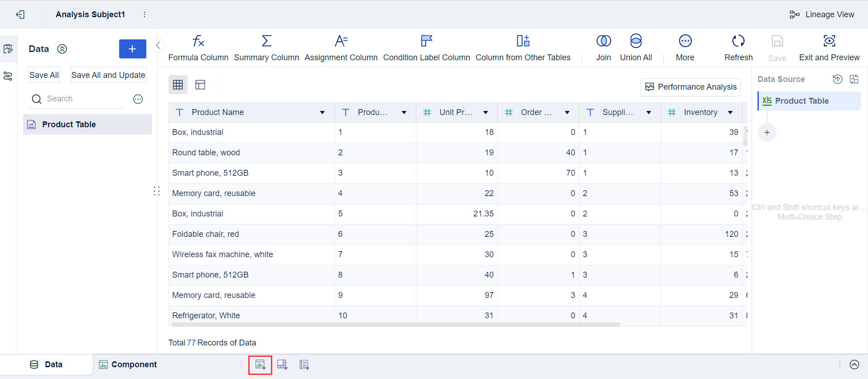Switch to the table grid view
Screen dimensions: 868x379
(178, 85)
